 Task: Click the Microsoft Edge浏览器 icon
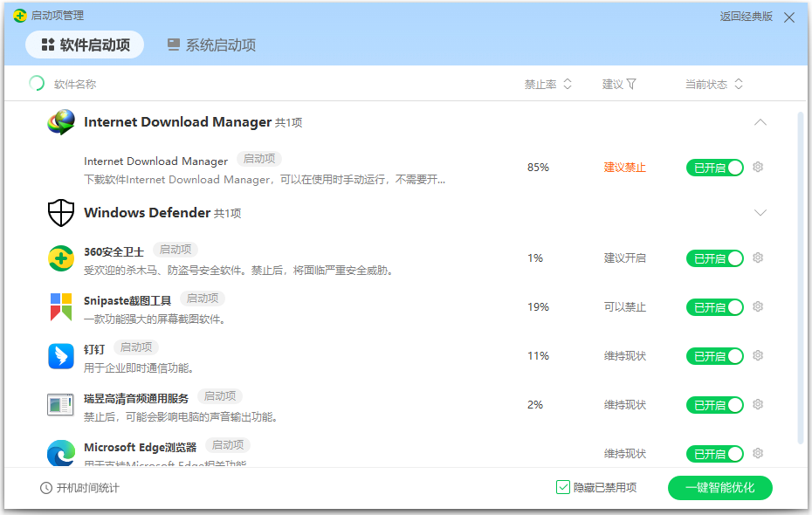60,452
